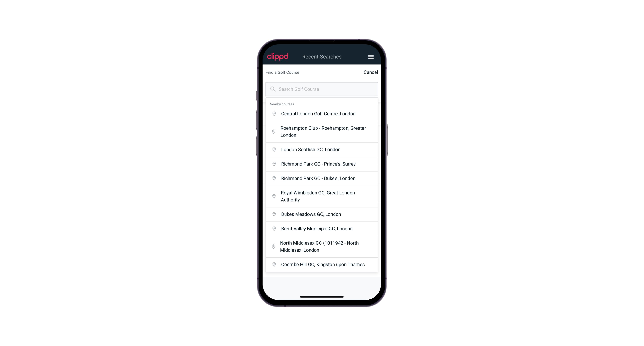Select Dukes Meadows GC, London
Viewport: 644px width, 346px height.
click(322, 214)
